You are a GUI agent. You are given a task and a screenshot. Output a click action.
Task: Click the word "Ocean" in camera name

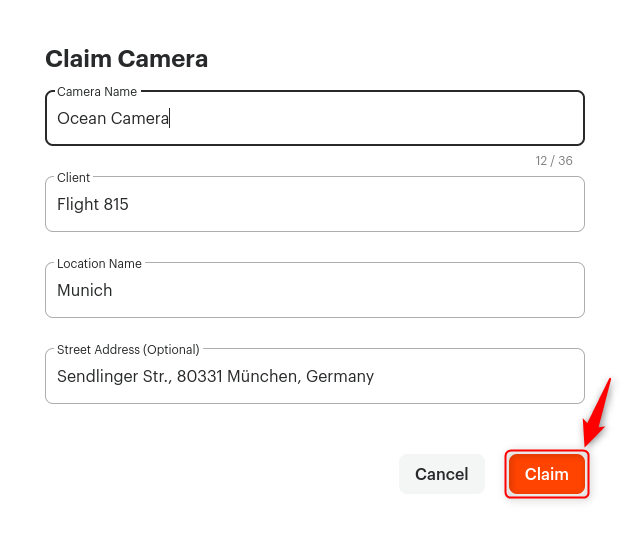[82, 118]
